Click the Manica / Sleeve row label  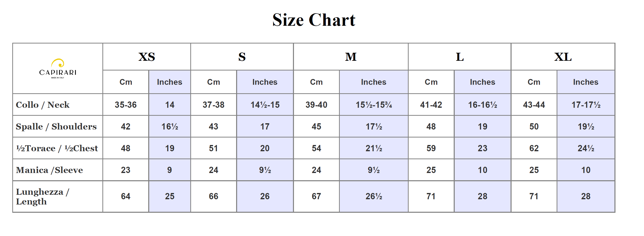(49, 170)
